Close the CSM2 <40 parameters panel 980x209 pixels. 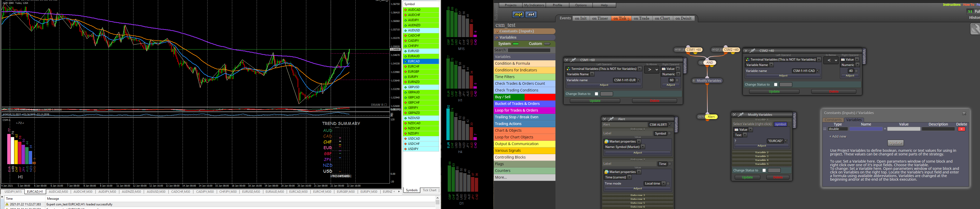coord(746,51)
